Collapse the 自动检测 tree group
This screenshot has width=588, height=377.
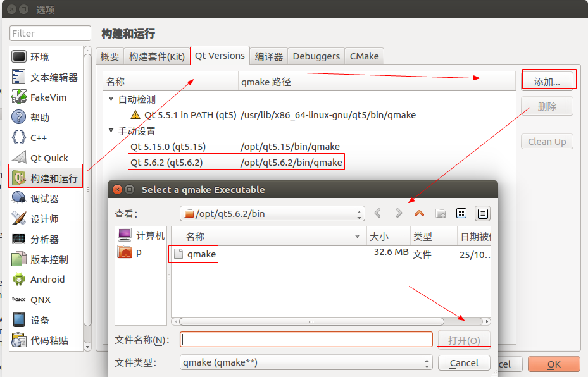click(x=111, y=99)
